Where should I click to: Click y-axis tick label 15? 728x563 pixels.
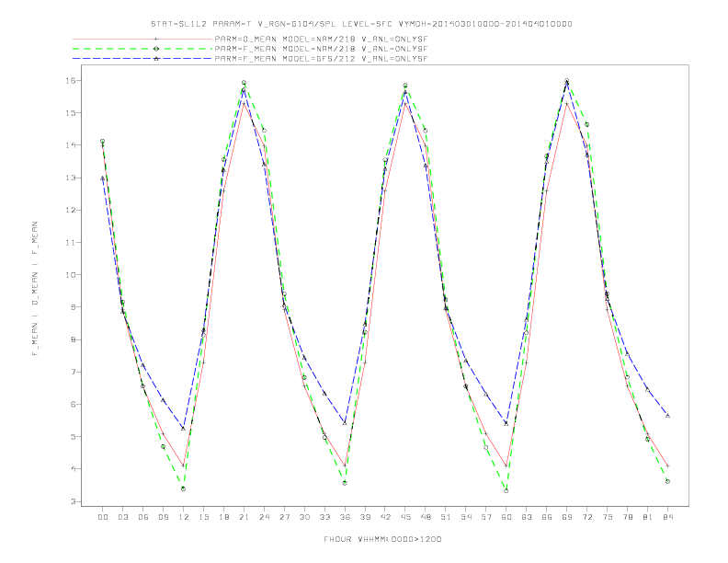click(71, 113)
